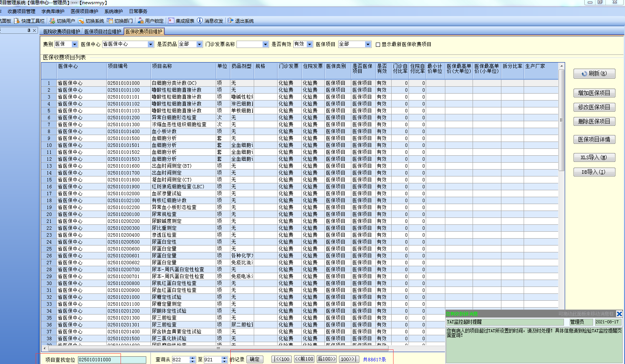
Task: Open the 医保项目维护 menu
Action: pyautogui.click(x=84, y=12)
